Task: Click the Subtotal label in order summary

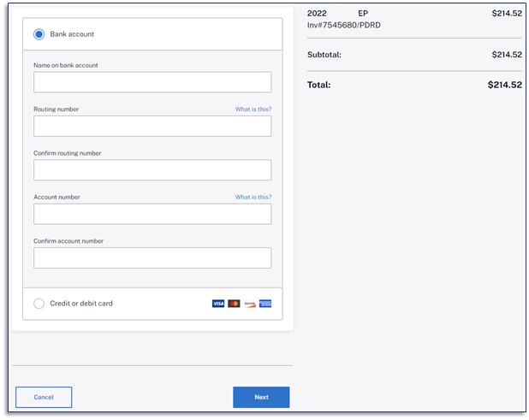Action: click(324, 55)
